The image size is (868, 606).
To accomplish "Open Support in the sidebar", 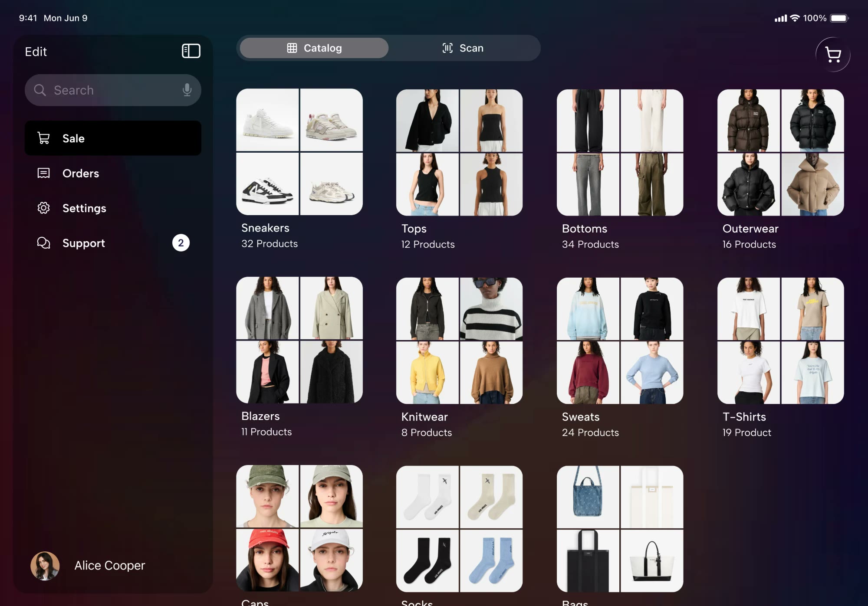I will (x=113, y=243).
